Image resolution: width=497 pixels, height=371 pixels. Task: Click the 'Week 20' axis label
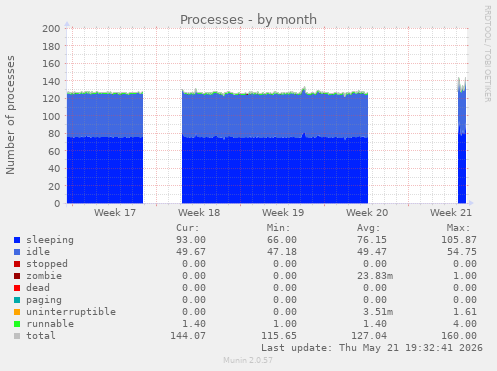(x=367, y=213)
